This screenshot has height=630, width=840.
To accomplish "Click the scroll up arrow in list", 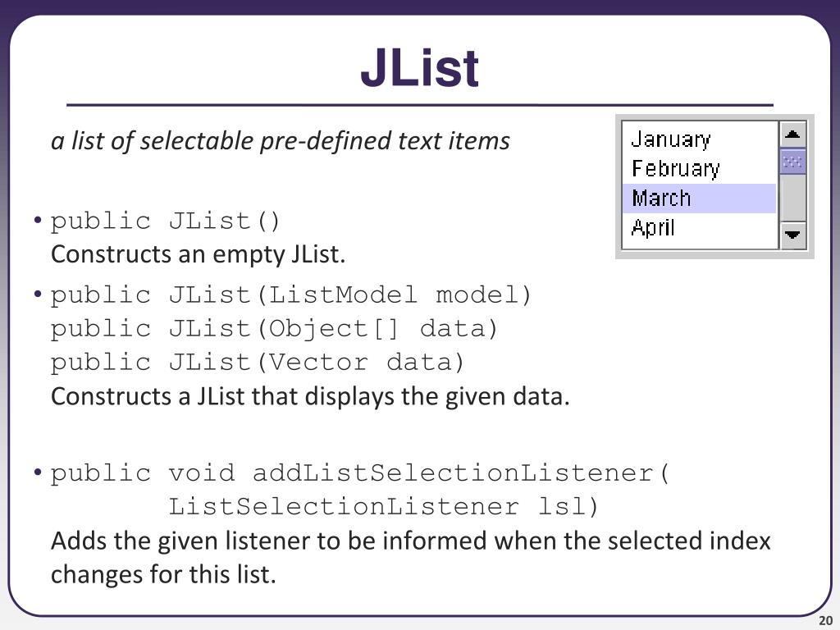I will (x=793, y=135).
